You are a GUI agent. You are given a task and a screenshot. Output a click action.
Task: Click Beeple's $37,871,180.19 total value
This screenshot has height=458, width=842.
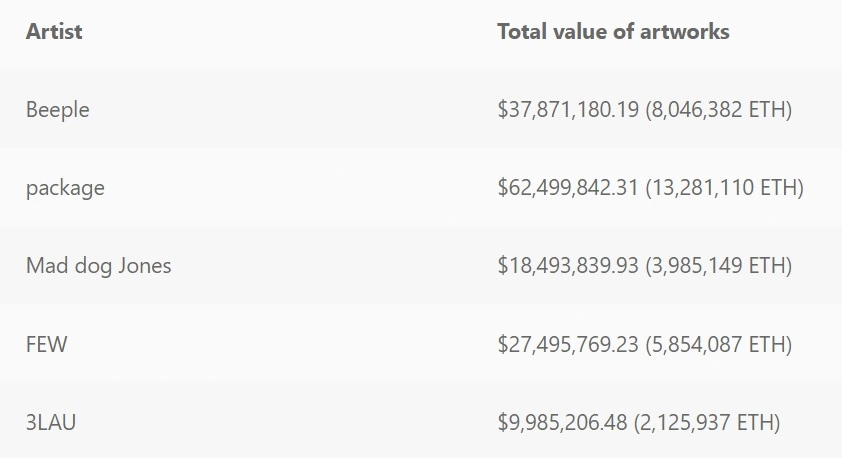(568, 110)
